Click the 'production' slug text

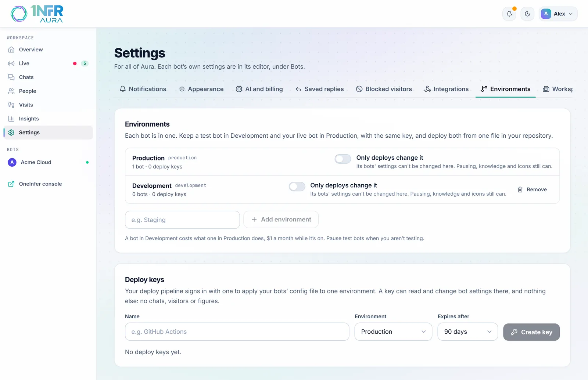[182, 158]
